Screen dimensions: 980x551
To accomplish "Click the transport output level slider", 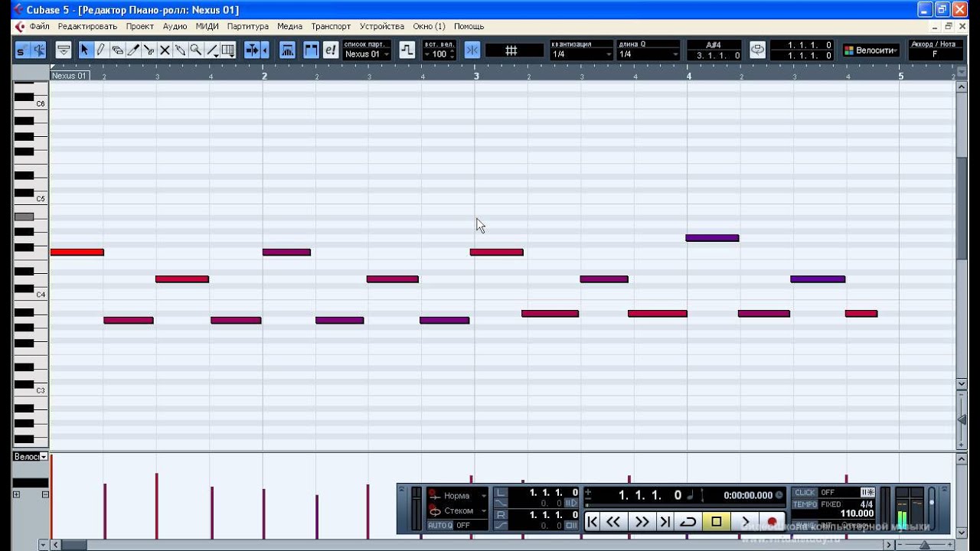I will (932, 509).
